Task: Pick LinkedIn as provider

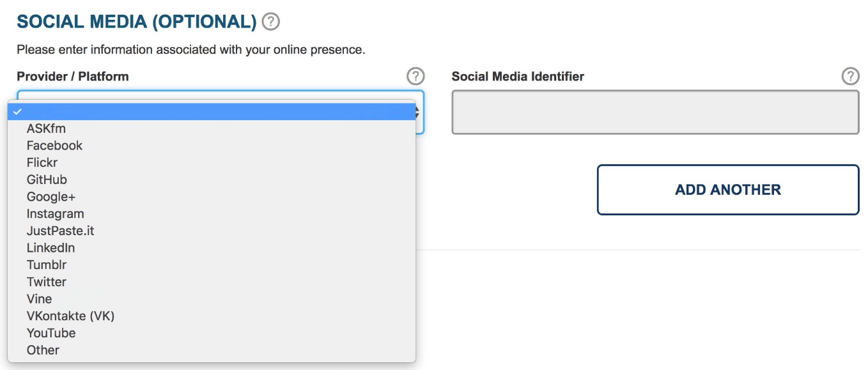Action: pos(212,248)
